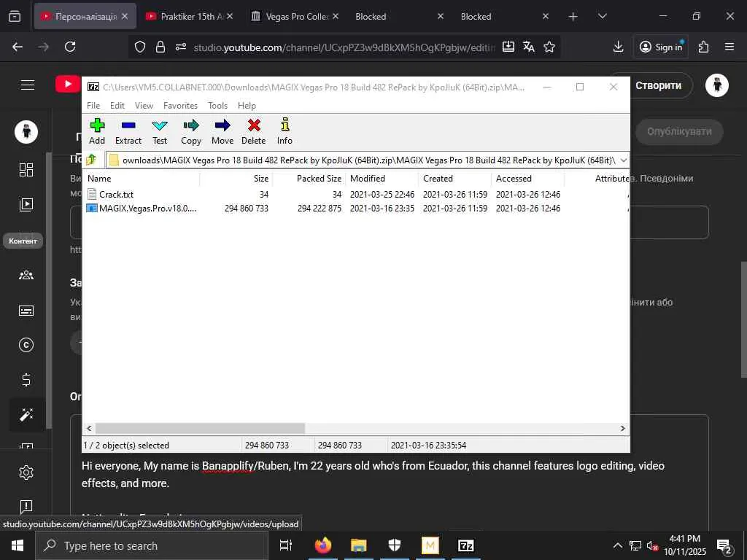
Task: Reload the current page
Action: pyautogui.click(x=70, y=47)
